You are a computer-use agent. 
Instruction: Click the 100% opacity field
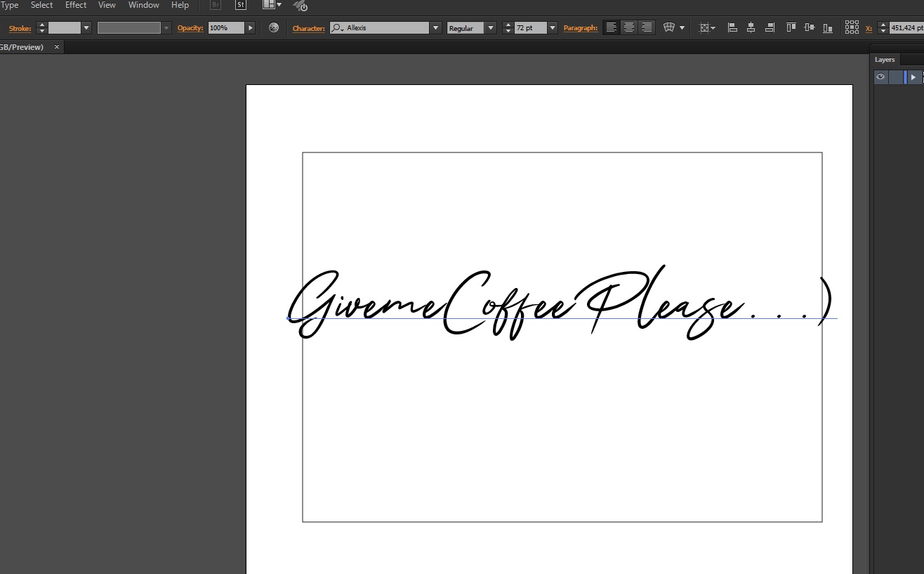226,28
